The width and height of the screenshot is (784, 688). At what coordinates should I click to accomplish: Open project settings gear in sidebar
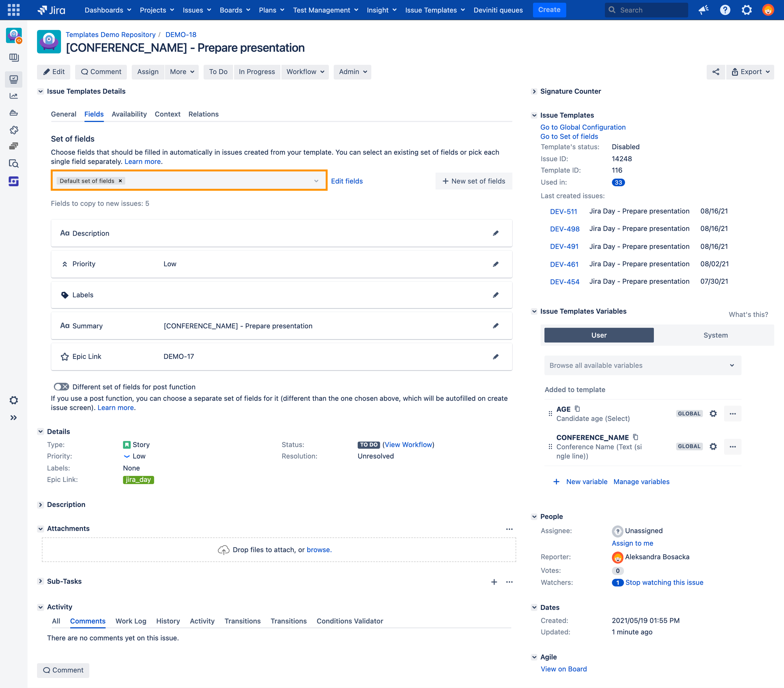(14, 400)
